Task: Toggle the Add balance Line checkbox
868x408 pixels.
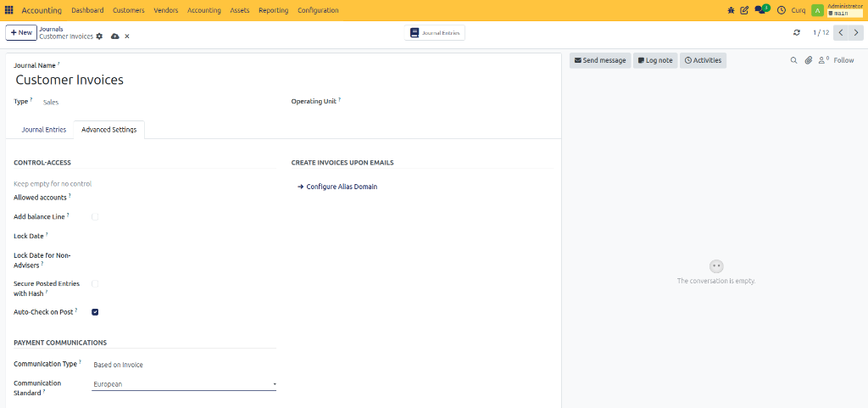Action: 95,217
